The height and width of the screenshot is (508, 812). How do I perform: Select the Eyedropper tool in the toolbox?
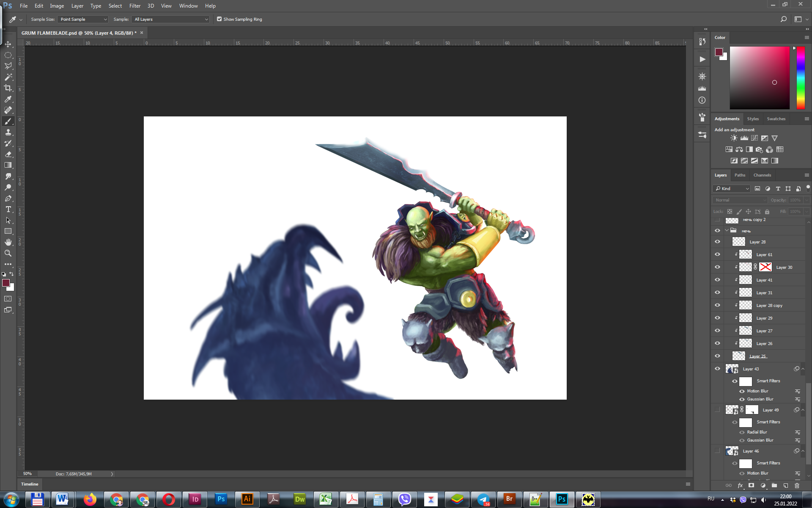tap(8, 99)
